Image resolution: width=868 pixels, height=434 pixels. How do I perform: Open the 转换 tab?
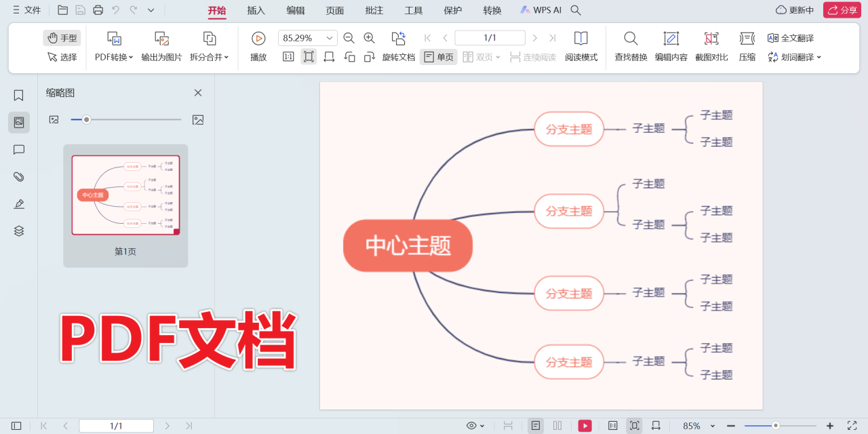coord(492,10)
